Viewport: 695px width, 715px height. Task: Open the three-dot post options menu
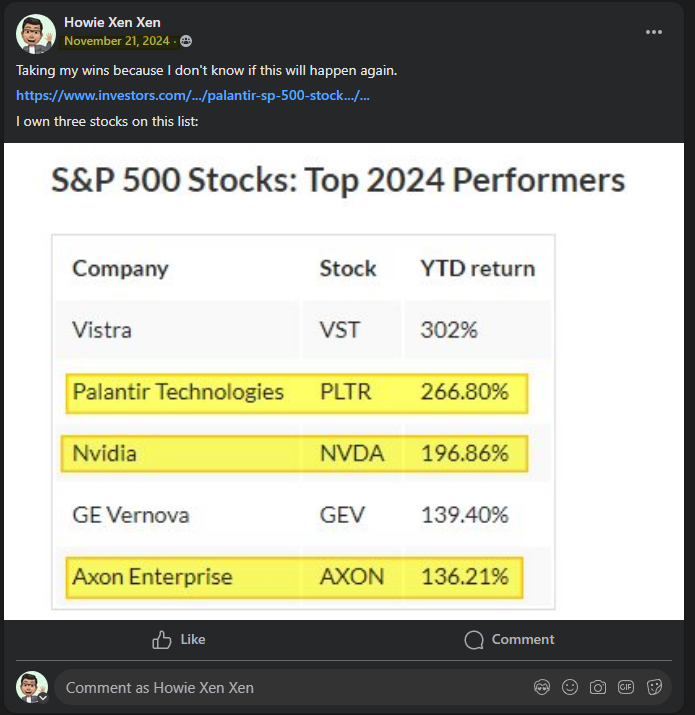[654, 32]
